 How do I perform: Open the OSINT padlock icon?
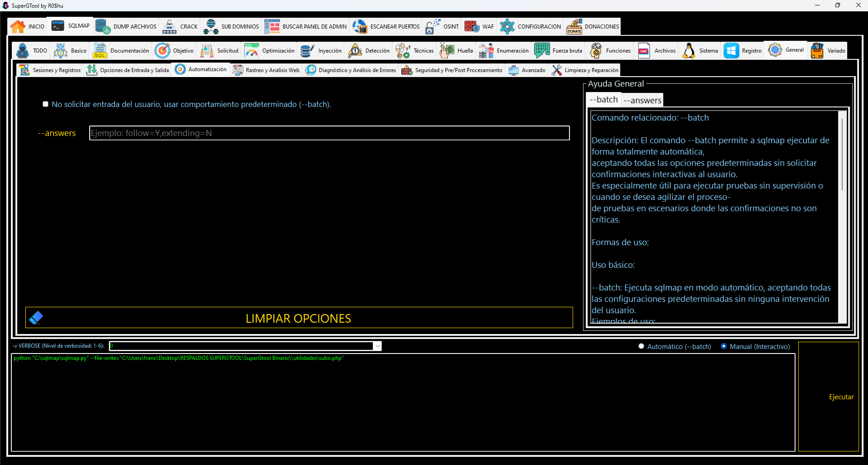(x=433, y=26)
